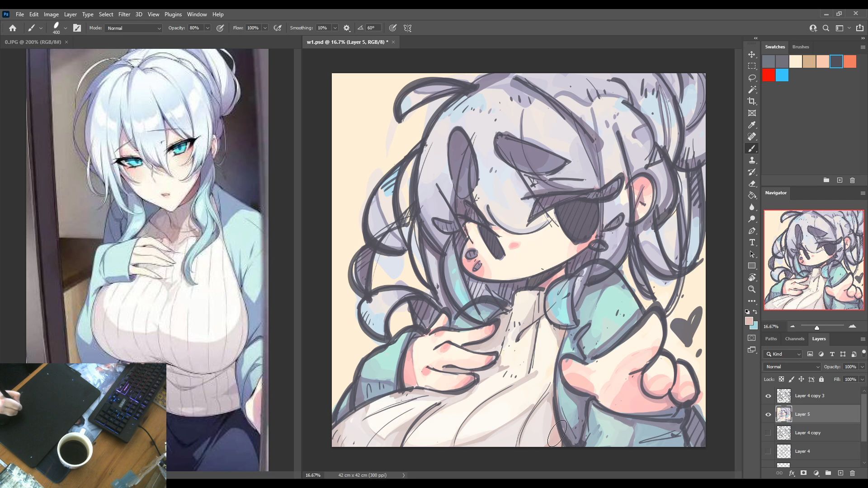This screenshot has height=488, width=868.
Task: Toggle pressure for size button
Action: [393, 28]
